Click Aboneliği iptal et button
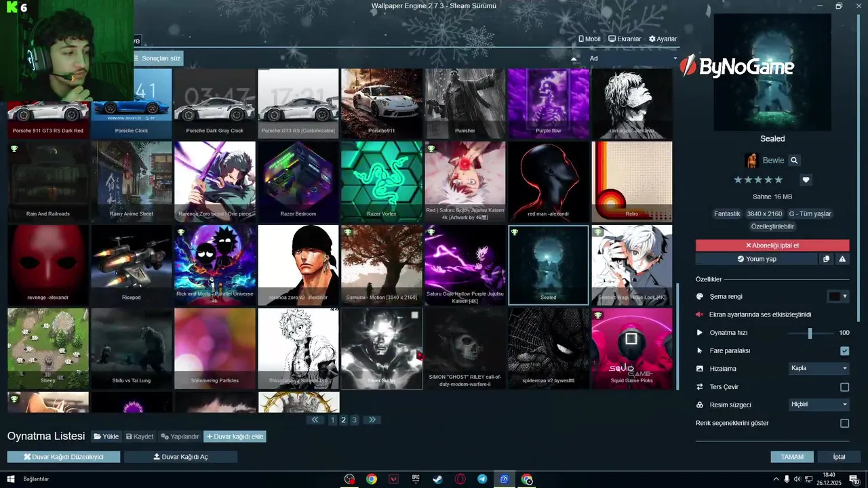The width and height of the screenshot is (868, 488). point(772,245)
